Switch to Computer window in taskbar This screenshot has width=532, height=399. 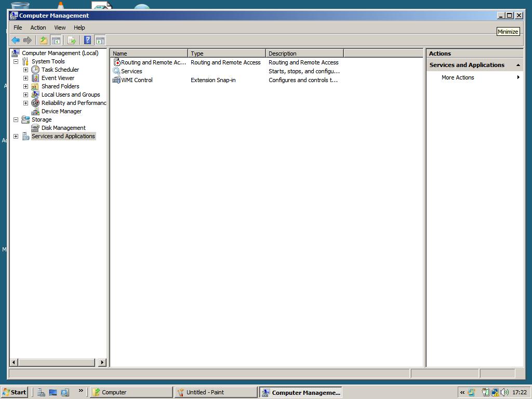[131, 392]
